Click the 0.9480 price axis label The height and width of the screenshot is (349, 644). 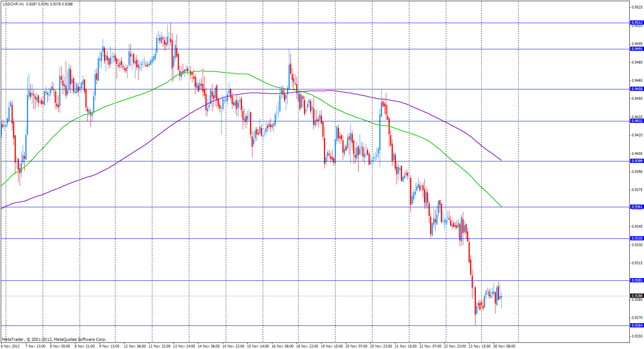tap(637, 62)
